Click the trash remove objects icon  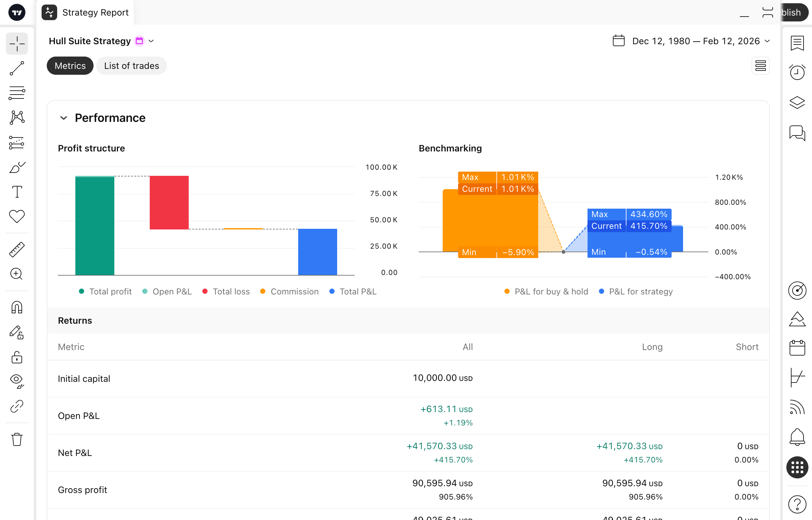click(17, 439)
